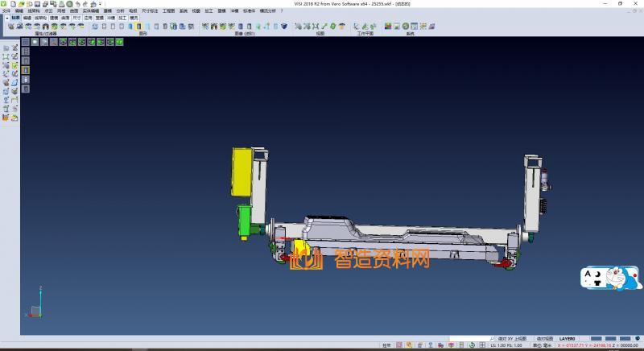Image resolution: width=644 pixels, height=351 pixels.
Task: Open the LAYER0 layer selector
Action: pos(568,338)
